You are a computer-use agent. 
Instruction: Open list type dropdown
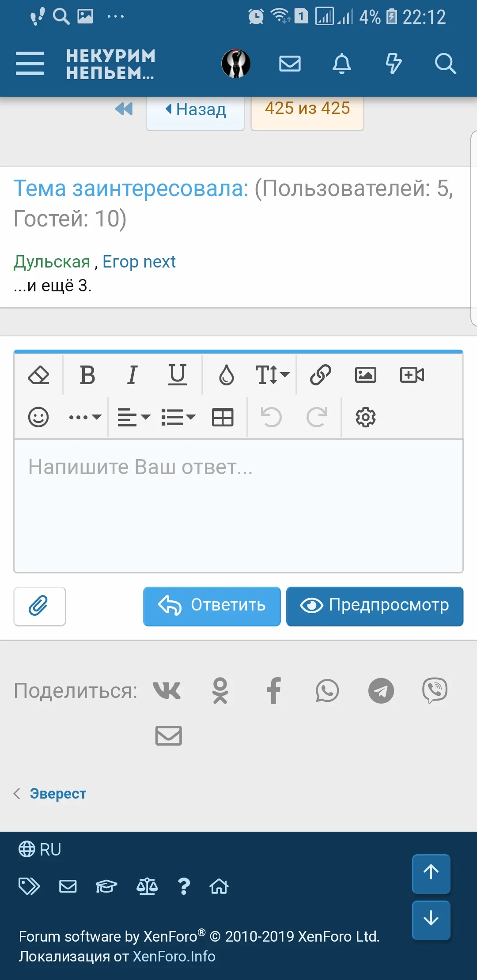[x=178, y=417]
